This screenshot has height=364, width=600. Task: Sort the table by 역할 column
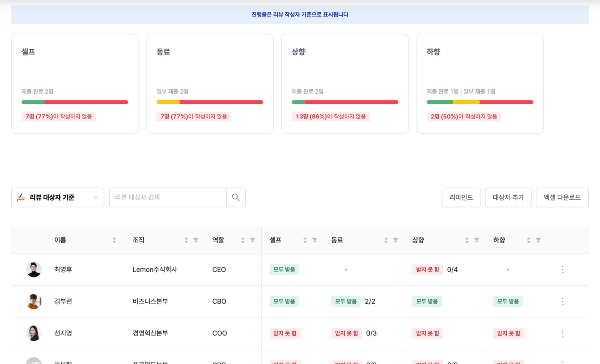click(x=243, y=240)
